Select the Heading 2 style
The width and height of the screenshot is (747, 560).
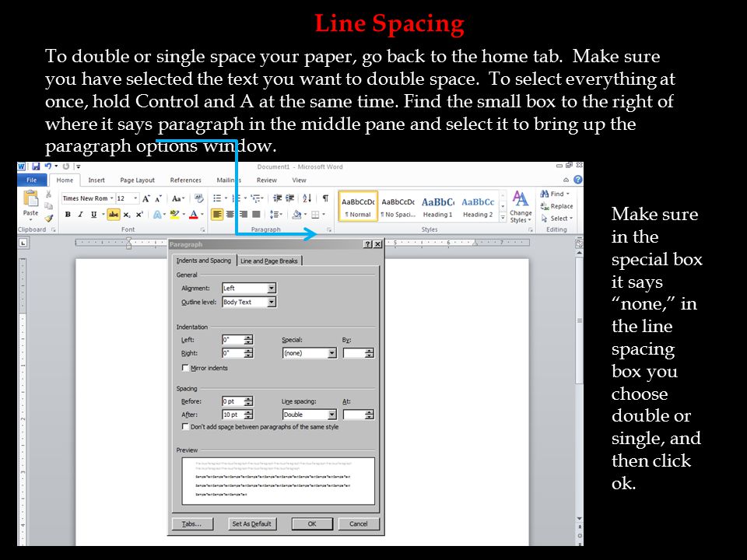(478, 207)
